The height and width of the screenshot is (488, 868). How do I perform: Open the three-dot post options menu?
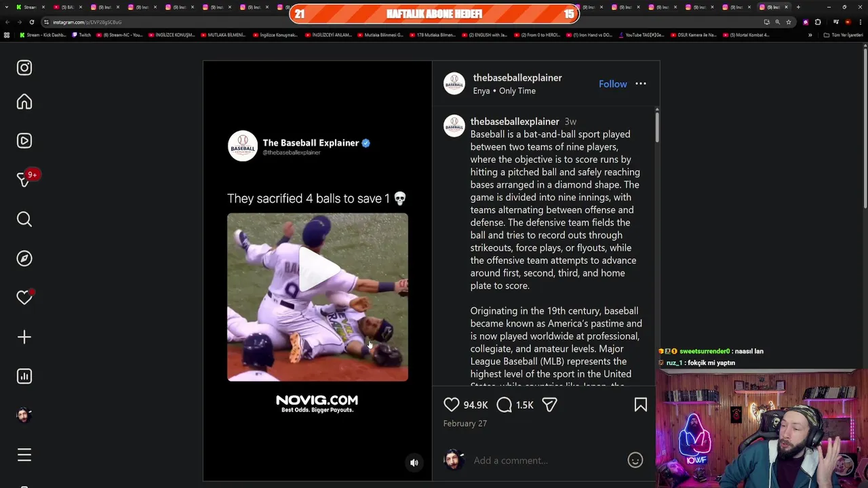click(x=641, y=84)
